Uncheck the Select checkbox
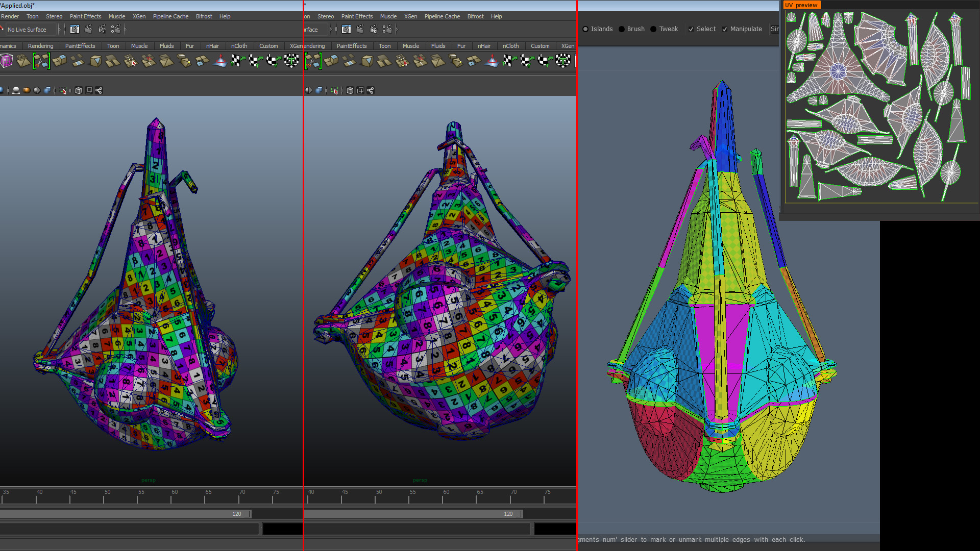Viewport: 980px width, 551px height. click(x=691, y=29)
